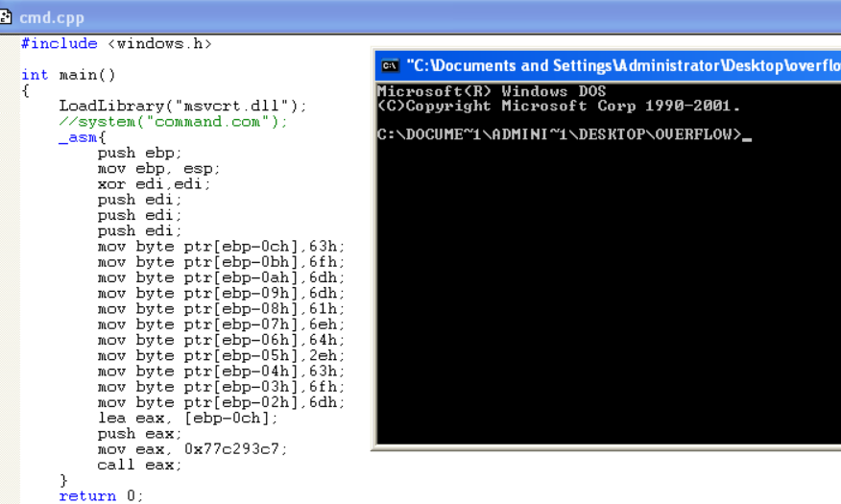Image resolution: width=841 pixels, height=504 pixels.
Task: Click the cmd.cpp document icon in title bar
Action: [x=5, y=16]
